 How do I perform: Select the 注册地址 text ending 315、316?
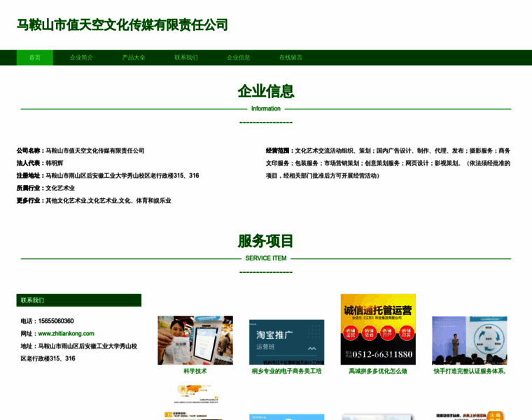tap(122, 176)
